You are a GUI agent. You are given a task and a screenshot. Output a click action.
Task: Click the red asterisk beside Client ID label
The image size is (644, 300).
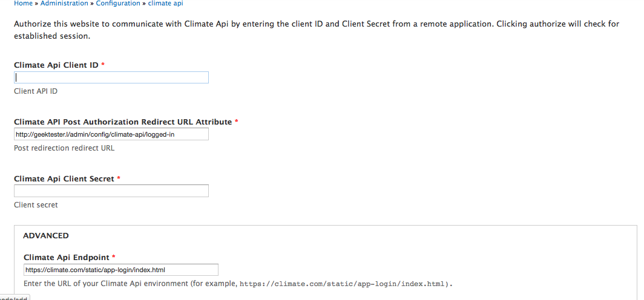103,65
